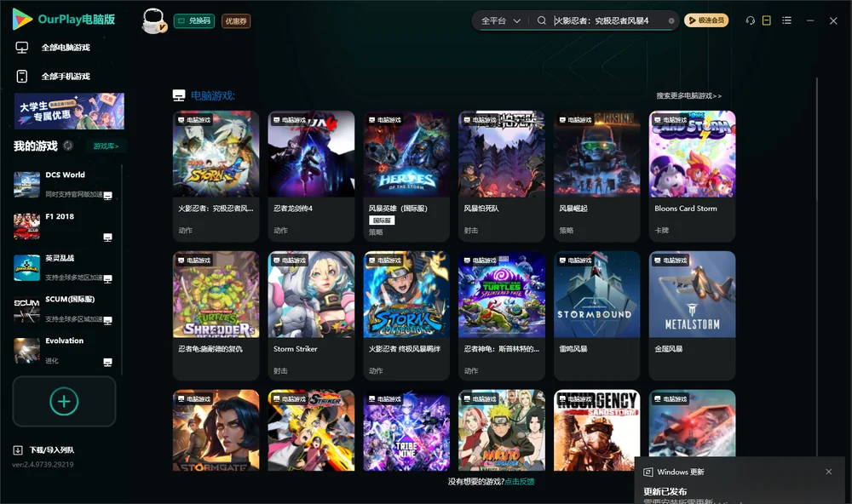The height and width of the screenshot is (504, 852).
Task: Click the Windows 更新 notification title
Action: [680, 472]
